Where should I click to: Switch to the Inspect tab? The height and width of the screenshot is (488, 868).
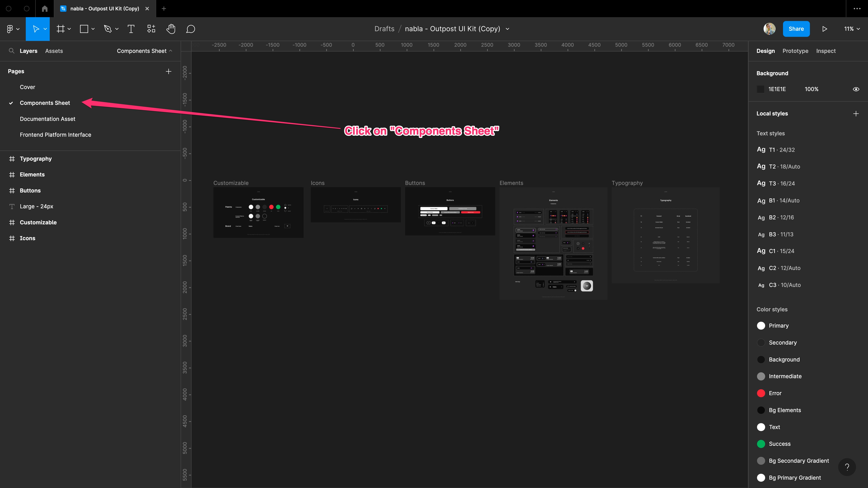click(826, 51)
